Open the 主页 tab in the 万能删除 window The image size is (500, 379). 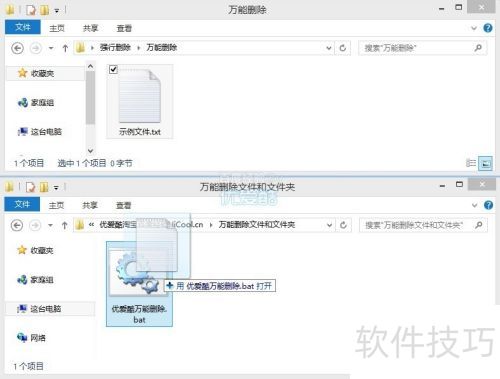click(x=57, y=28)
